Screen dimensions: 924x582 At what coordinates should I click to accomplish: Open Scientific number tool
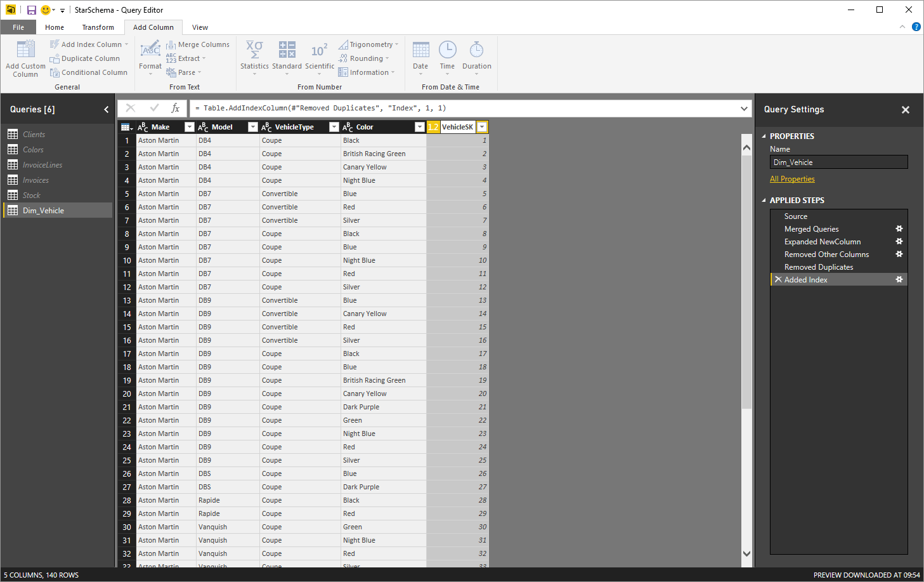pos(320,57)
